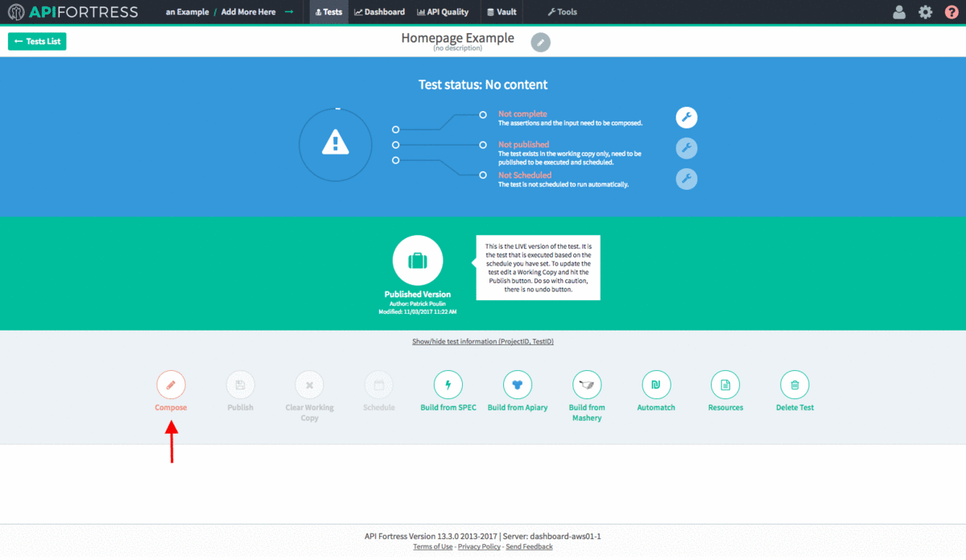966x560 pixels.
Task: Click the wrench icon beside Not published
Action: pos(686,148)
